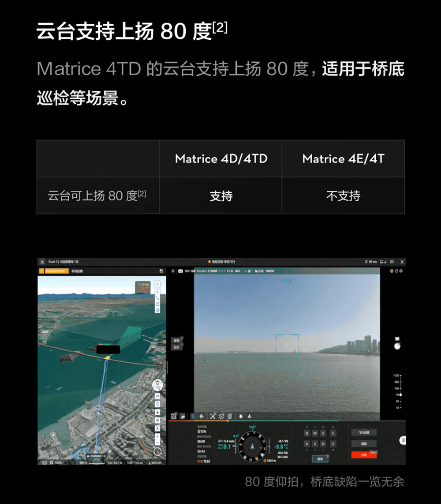
Task: Open the keyboard shortcuts icon in title bar
Action: [x=392, y=262]
